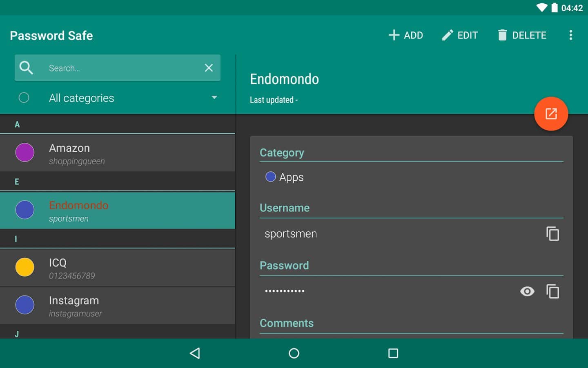588x368 pixels.
Task: Tap the search magnifier icon
Action: click(x=26, y=68)
